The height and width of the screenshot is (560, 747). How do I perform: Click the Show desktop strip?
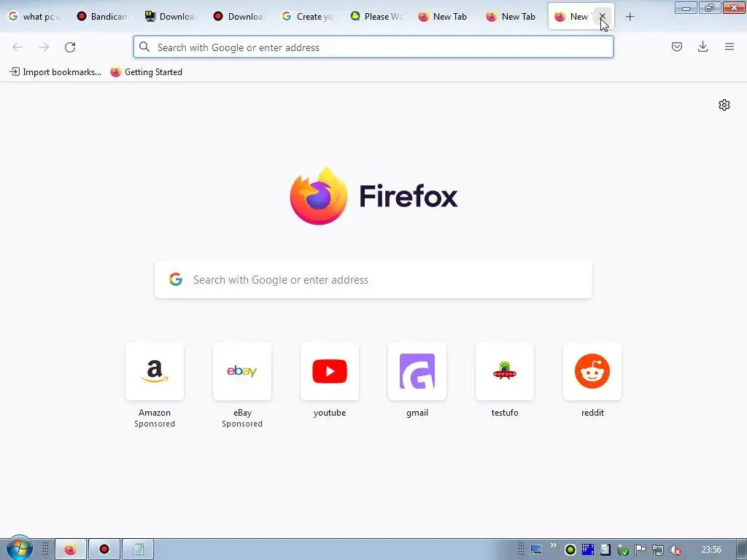(742, 550)
